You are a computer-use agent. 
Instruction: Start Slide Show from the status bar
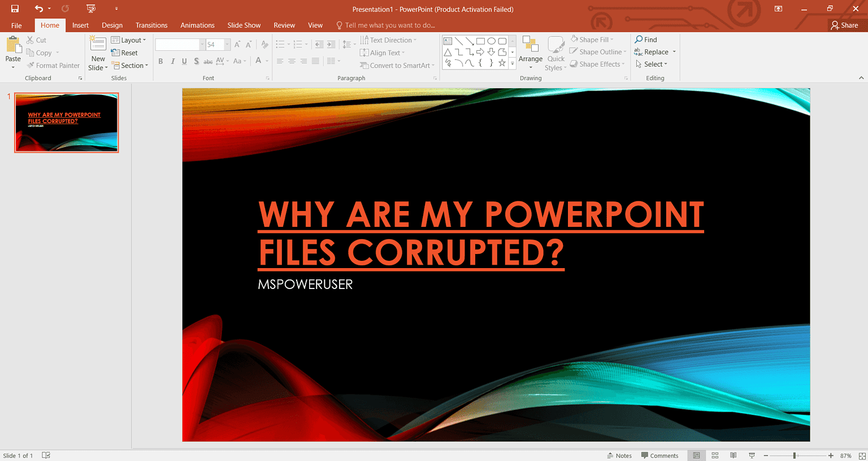pyautogui.click(x=752, y=455)
